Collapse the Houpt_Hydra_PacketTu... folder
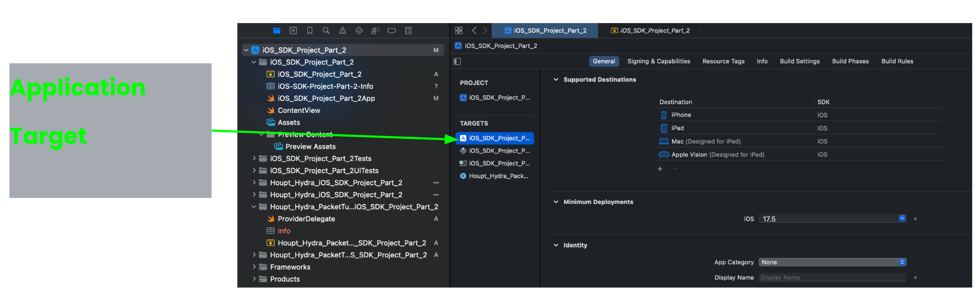 (x=254, y=207)
